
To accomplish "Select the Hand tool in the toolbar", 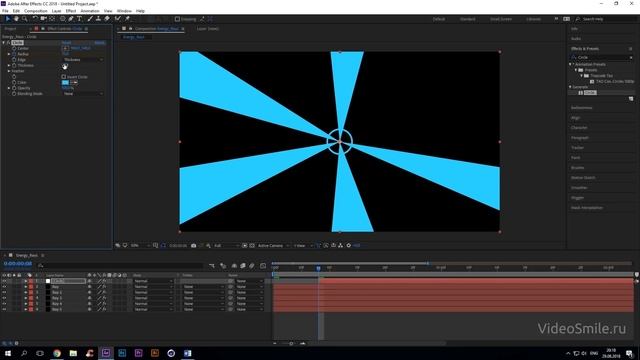I will (16, 19).
